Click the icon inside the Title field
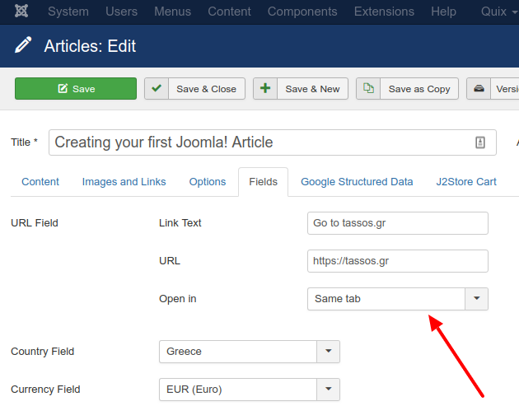519x420 pixels. pyautogui.click(x=480, y=142)
